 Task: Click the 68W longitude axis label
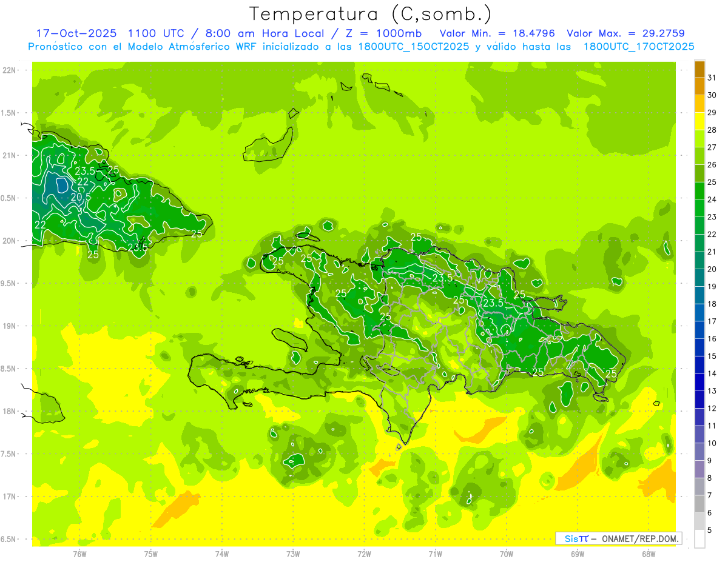[x=648, y=554]
